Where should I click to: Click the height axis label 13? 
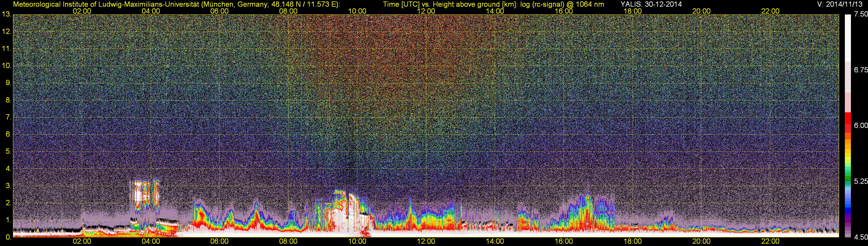point(6,14)
